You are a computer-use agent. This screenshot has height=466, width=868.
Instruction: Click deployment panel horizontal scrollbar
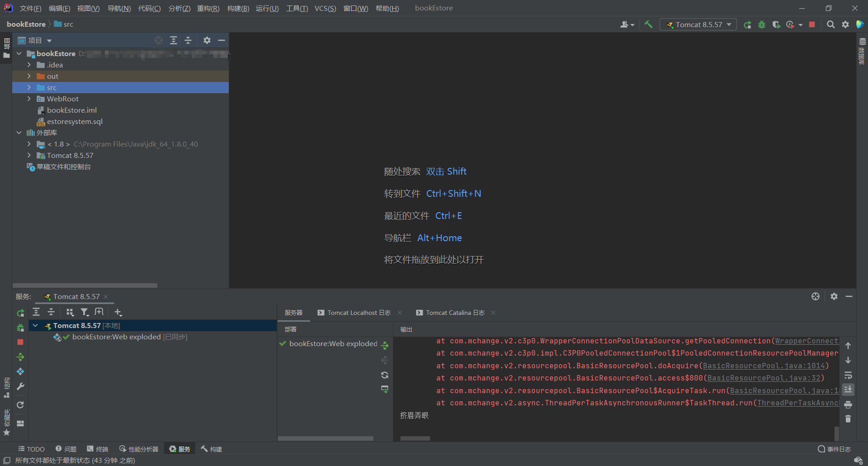(325, 438)
